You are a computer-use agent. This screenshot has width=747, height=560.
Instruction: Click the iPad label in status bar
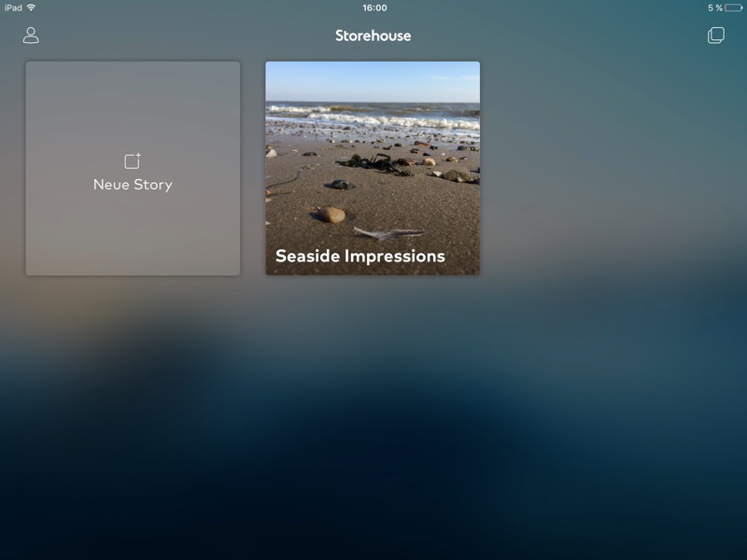pyautogui.click(x=13, y=7)
